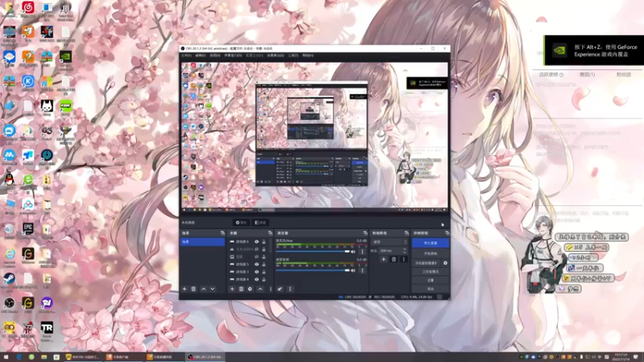This screenshot has width=644, height=362.
Task: Add a new source with plus icon
Action: tap(232, 289)
